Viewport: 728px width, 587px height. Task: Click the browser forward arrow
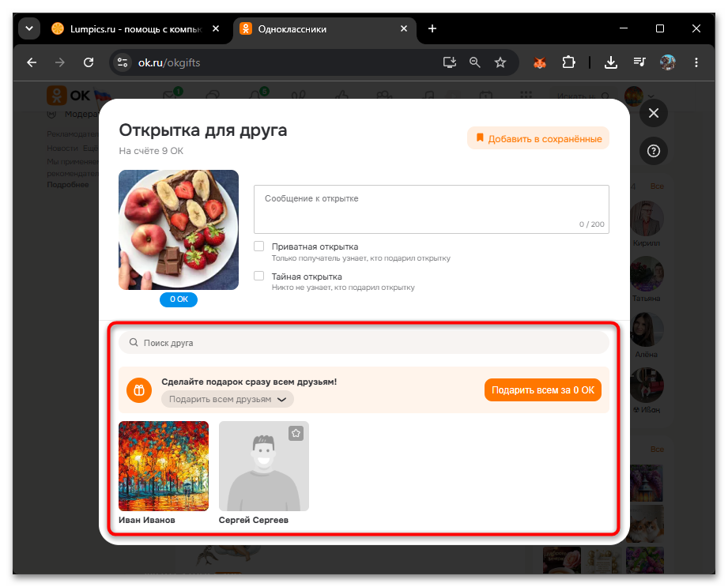(x=60, y=62)
